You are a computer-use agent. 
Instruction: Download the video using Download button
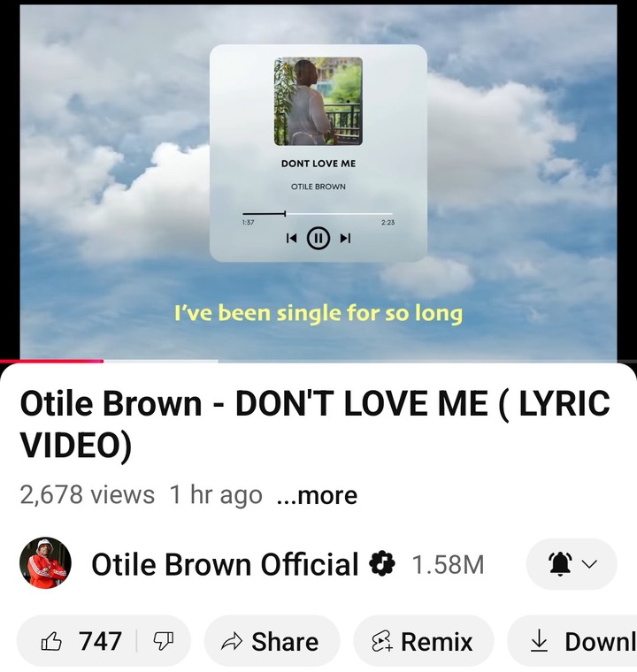coord(572,641)
